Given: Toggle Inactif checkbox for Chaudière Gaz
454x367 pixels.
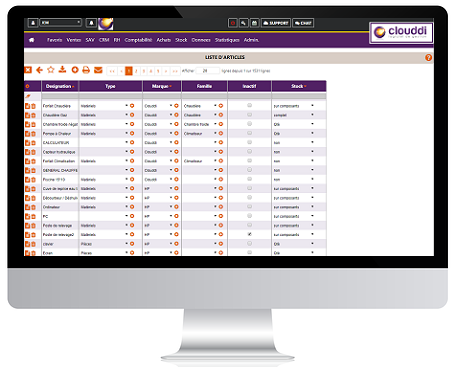Looking at the screenshot, I should click(x=249, y=115).
